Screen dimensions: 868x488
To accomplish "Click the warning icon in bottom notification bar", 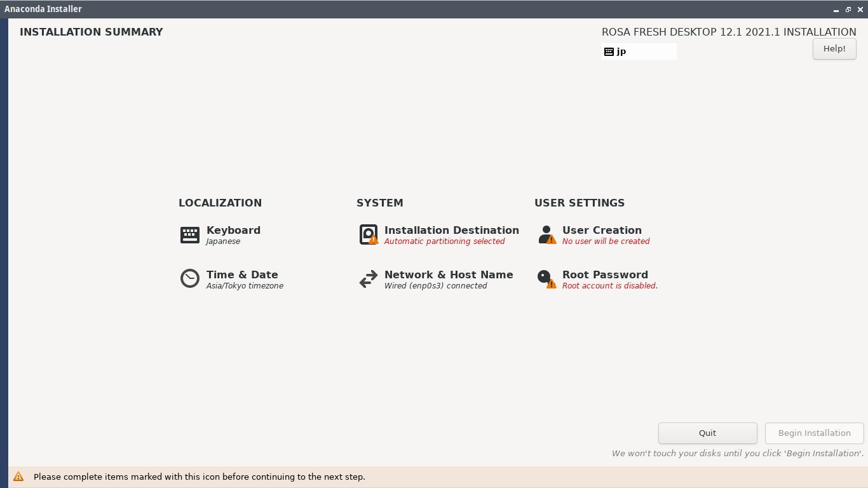I will [x=18, y=477].
